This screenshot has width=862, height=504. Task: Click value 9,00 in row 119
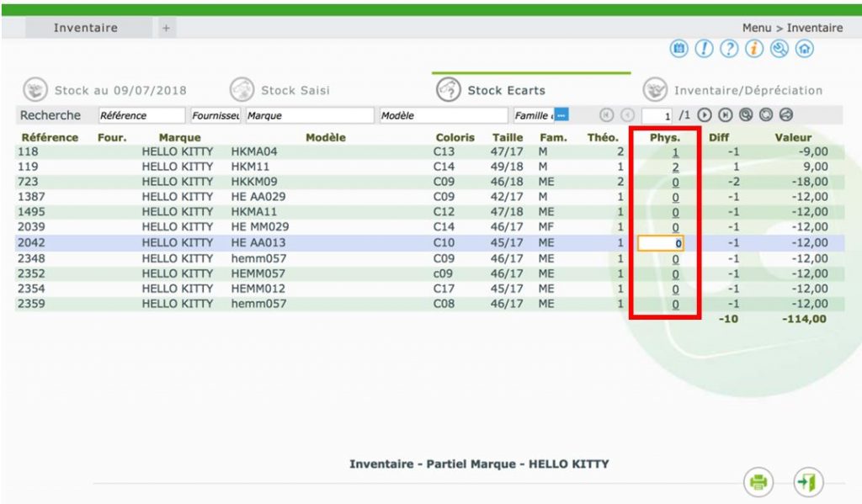pos(815,167)
